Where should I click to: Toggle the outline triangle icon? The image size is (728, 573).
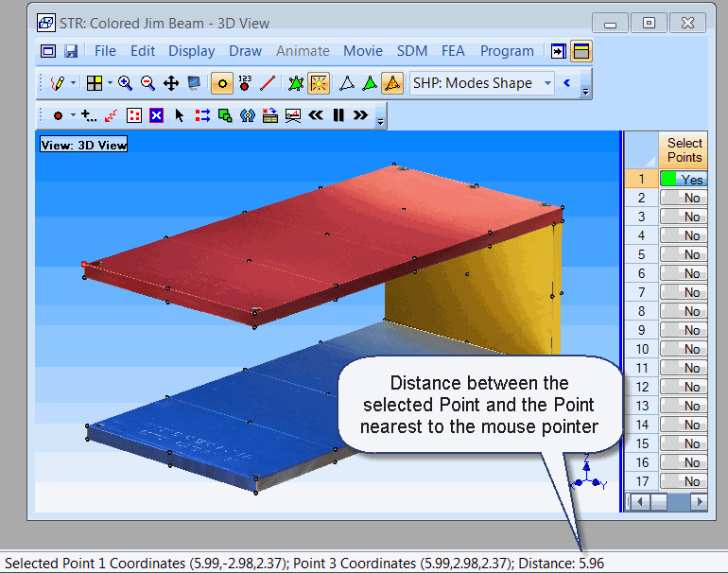pos(347,83)
